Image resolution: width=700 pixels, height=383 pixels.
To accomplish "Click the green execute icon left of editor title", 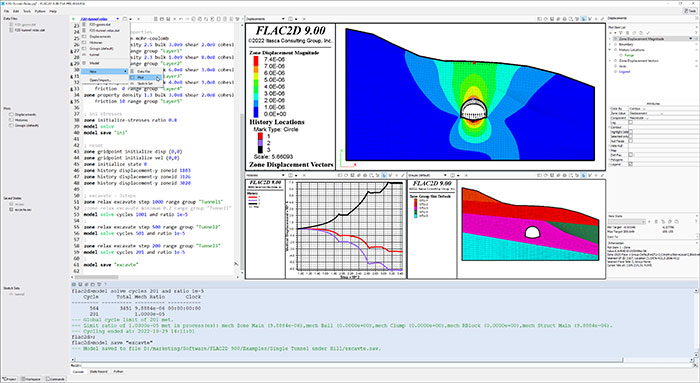I will 73,19.
